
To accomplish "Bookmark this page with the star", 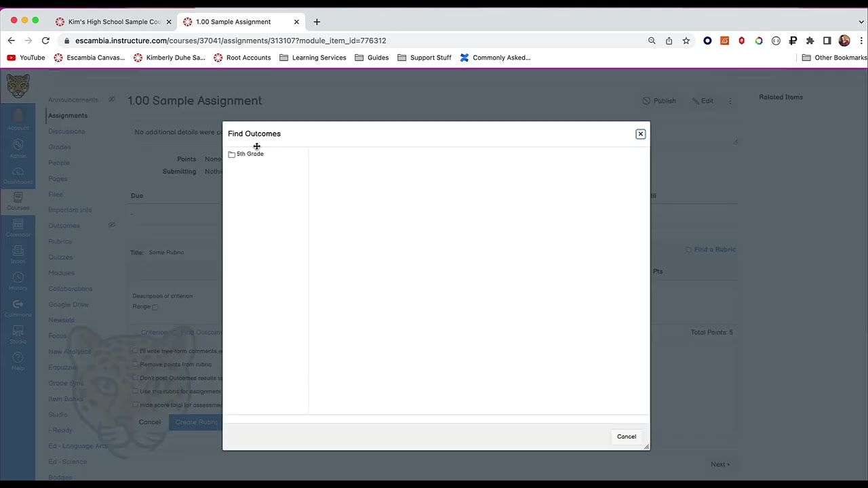I will point(686,41).
